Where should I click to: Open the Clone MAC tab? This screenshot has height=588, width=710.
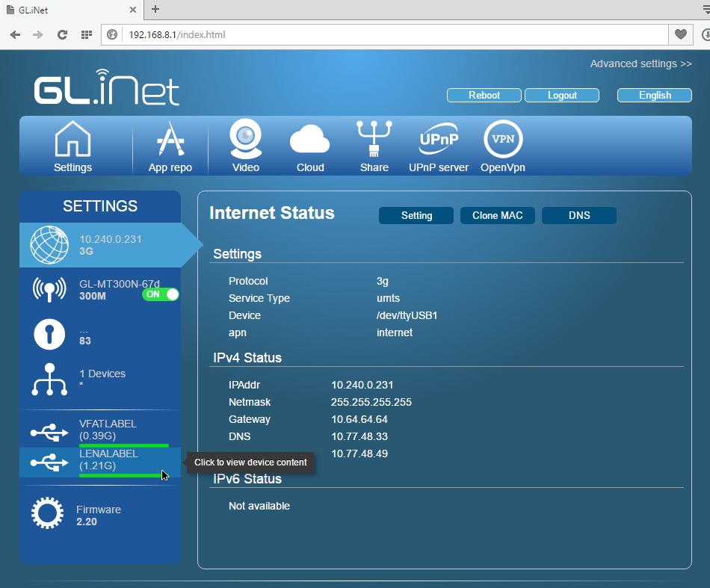[x=498, y=215]
